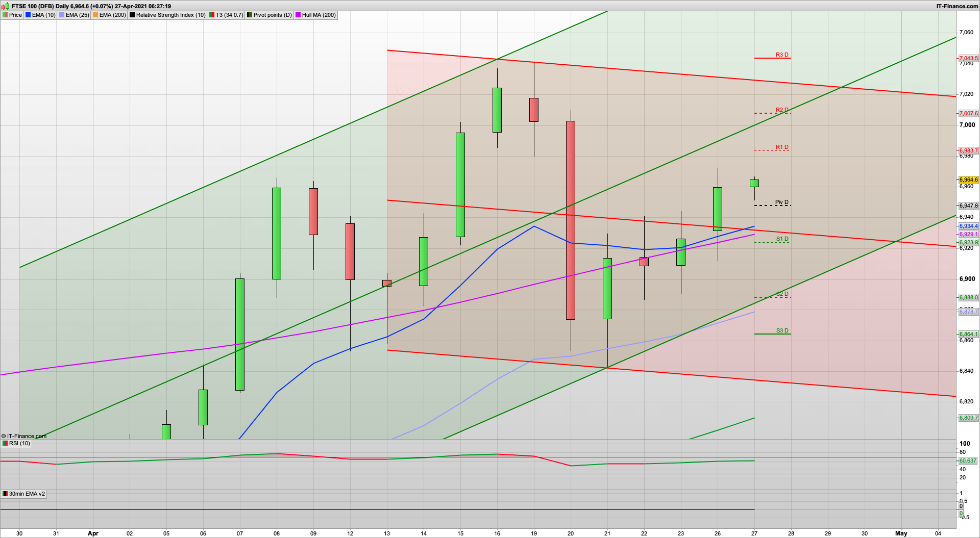Click the © IT-Finance.com copyright link
The height and width of the screenshot is (538, 980).
(x=23, y=436)
